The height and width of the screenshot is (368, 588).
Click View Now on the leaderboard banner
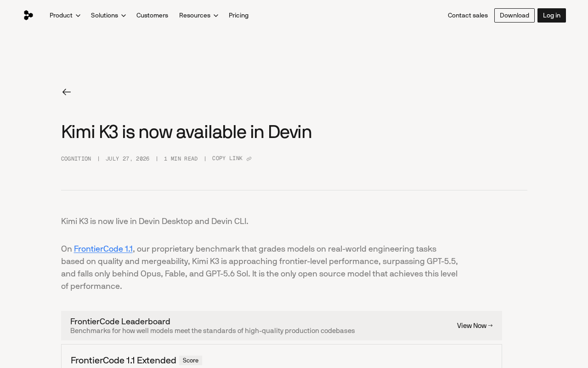coord(475,326)
